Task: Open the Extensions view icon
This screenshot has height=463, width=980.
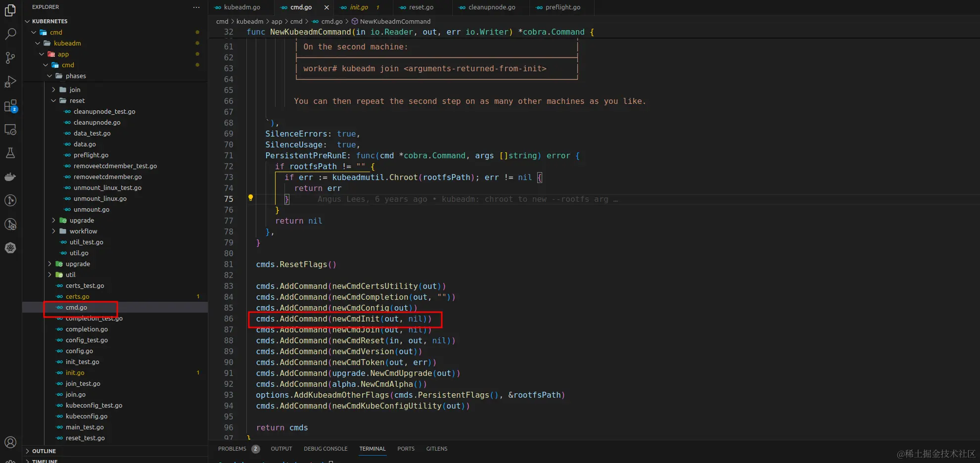Action: (x=10, y=106)
